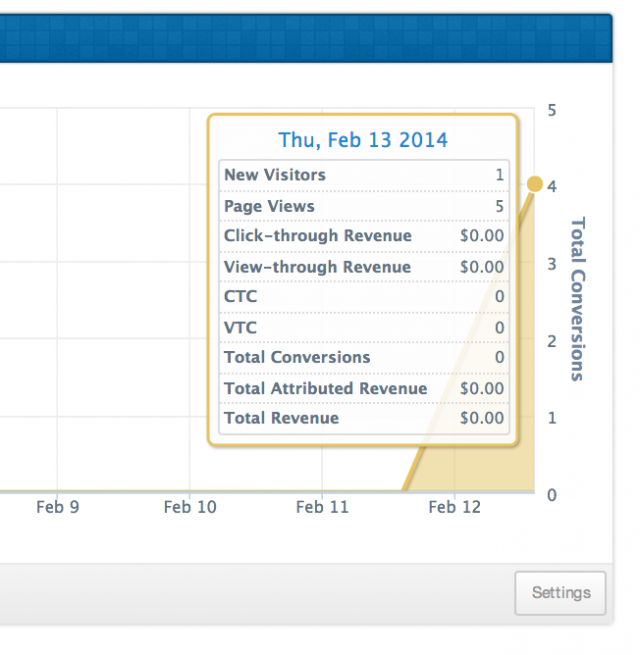640x655 pixels.
Task: Click the Feb 12 x-axis label
Action: pos(455,507)
